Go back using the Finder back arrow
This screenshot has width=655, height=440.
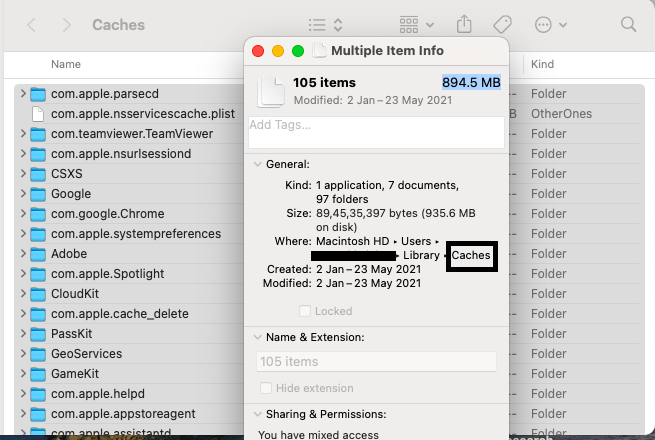[x=31, y=25]
